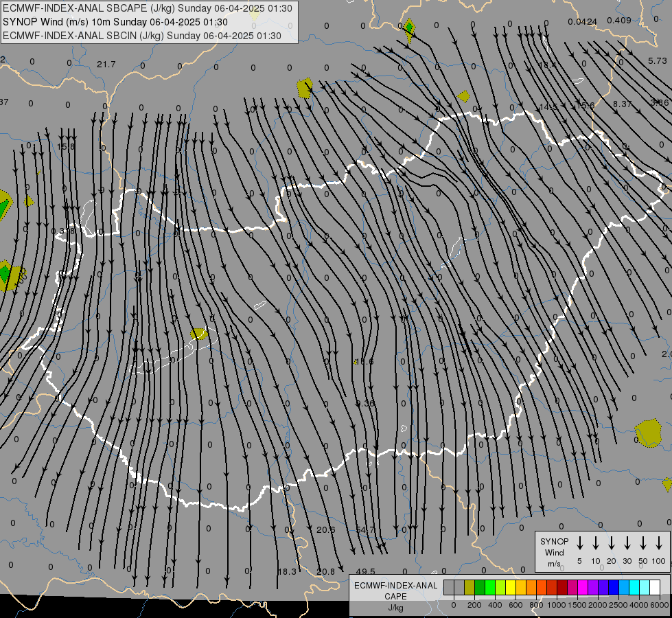Click the 600 tick label on CAPE scale
Image resolution: width=672 pixels, height=618 pixels.
coord(515,605)
